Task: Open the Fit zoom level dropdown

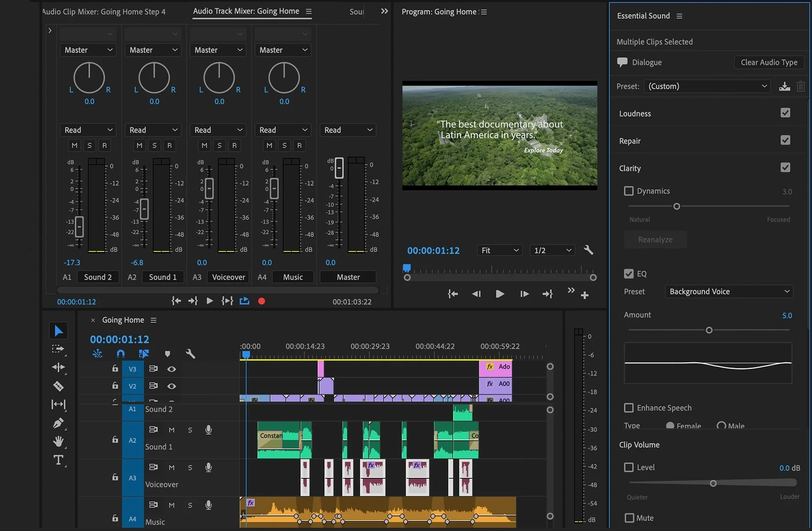Action: coord(499,250)
